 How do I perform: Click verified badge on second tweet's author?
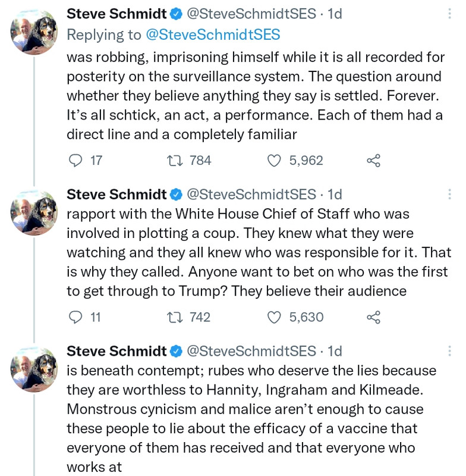176,195
